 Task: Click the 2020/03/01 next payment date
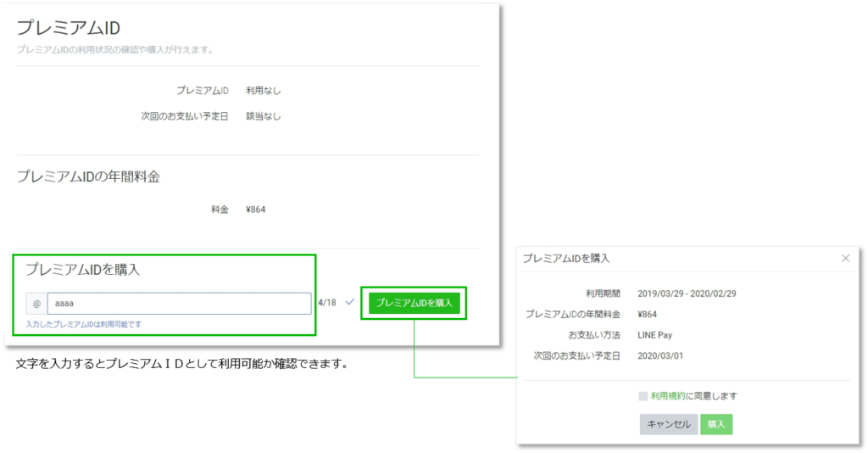point(660,356)
